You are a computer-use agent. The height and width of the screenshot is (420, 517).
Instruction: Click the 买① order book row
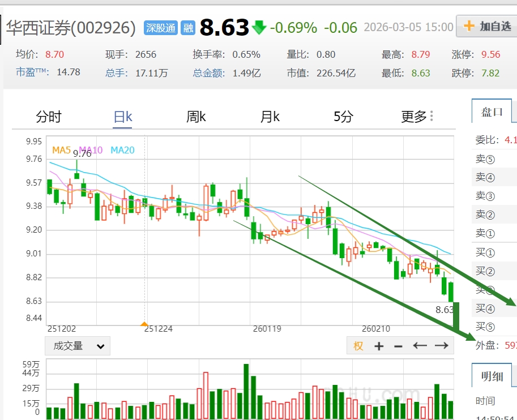494,252
